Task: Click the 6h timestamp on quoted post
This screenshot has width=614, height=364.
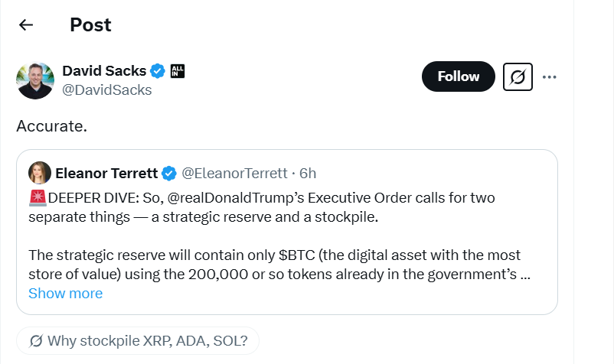Action: point(307,173)
